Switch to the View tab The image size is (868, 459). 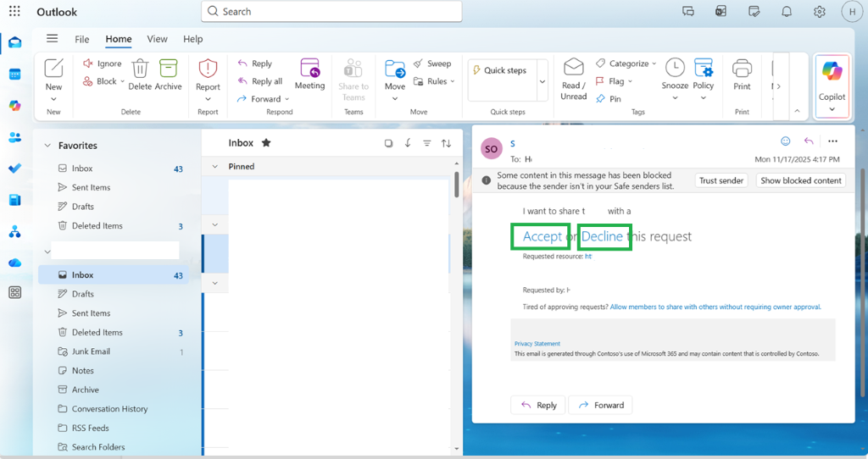(x=157, y=39)
